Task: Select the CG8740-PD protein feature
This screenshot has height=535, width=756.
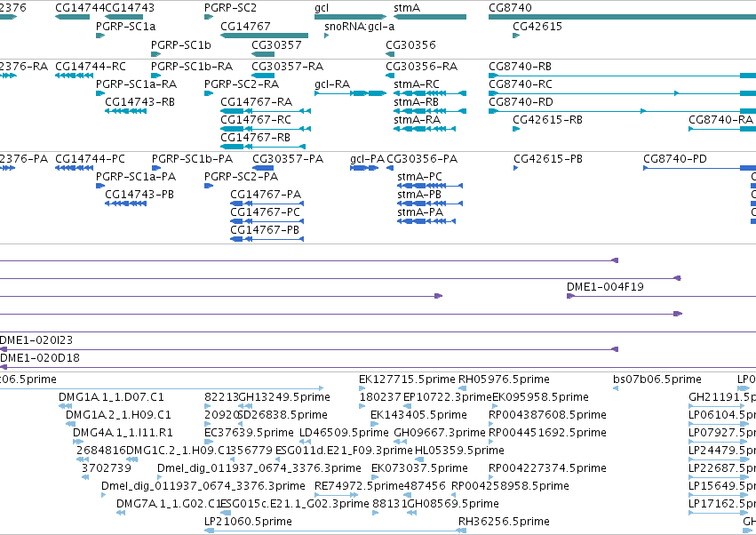Action: (700, 168)
